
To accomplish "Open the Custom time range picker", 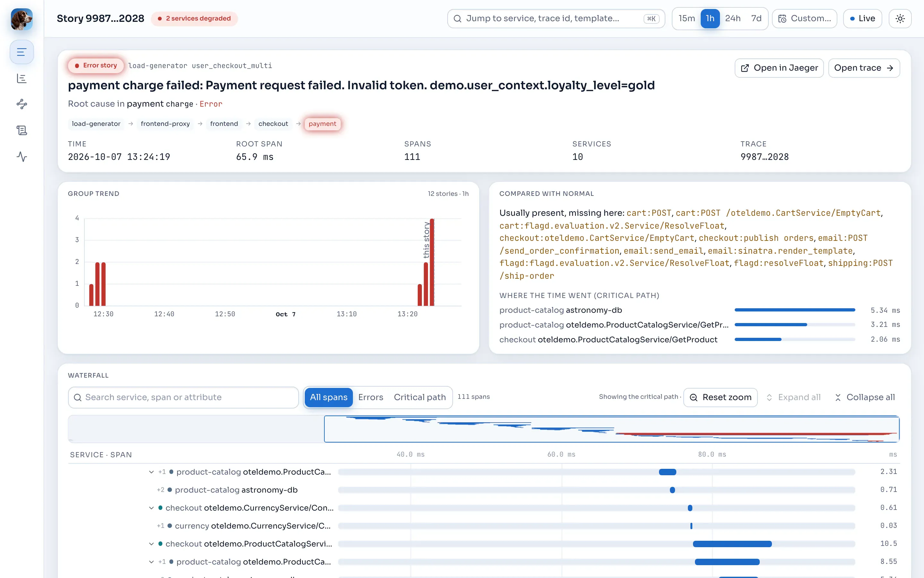I will pos(805,19).
